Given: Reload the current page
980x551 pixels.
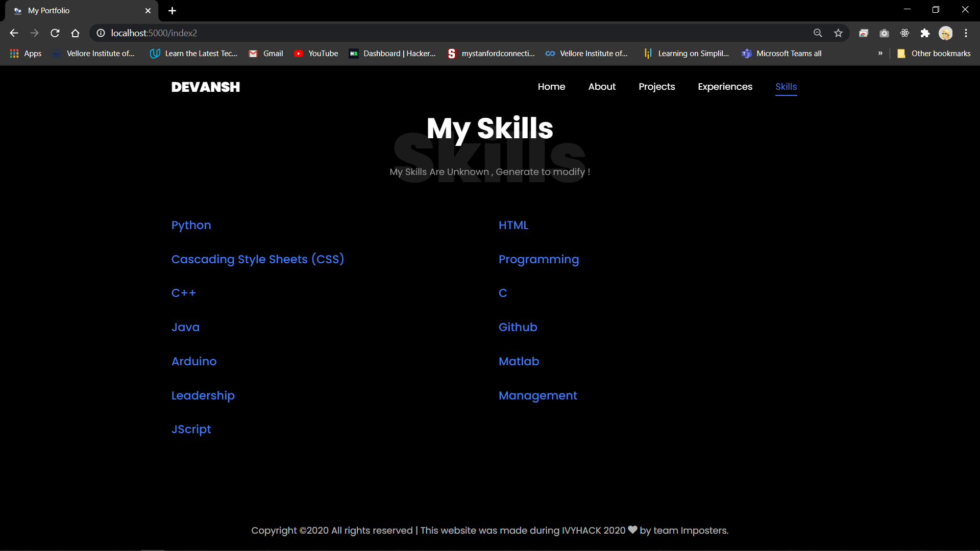Looking at the screenshot, I should (55, 33).
